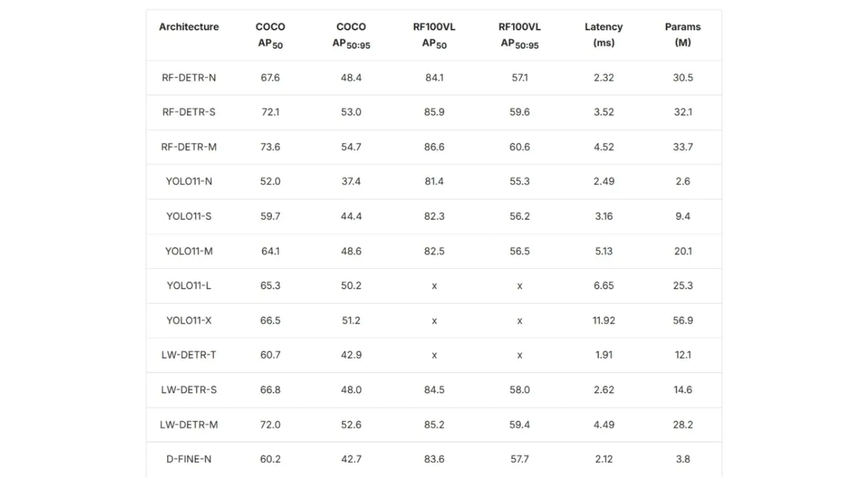This screenshot has height=488, width=868.
Task: Click the RF-DETR-N row name
Action: pos(189,78)
